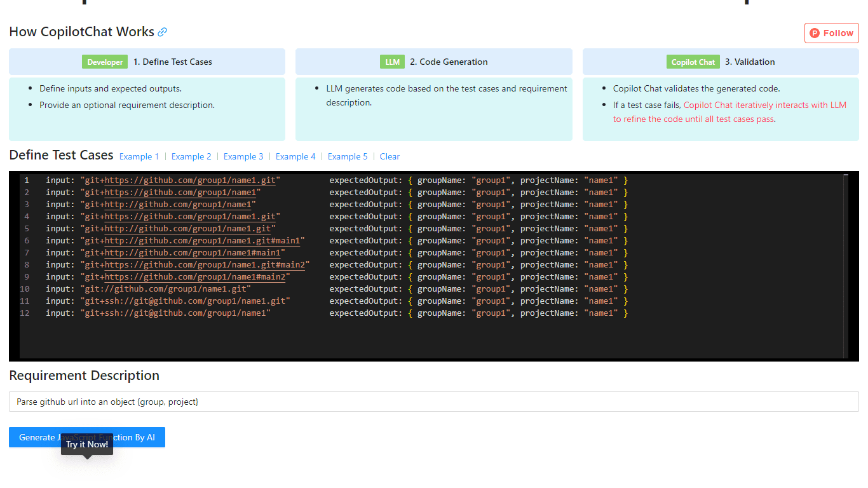Image resolution: width=868 pixels, height=488 pixels.
Task: Click the green Copilot Chat badge
Action: coord(693,62)
